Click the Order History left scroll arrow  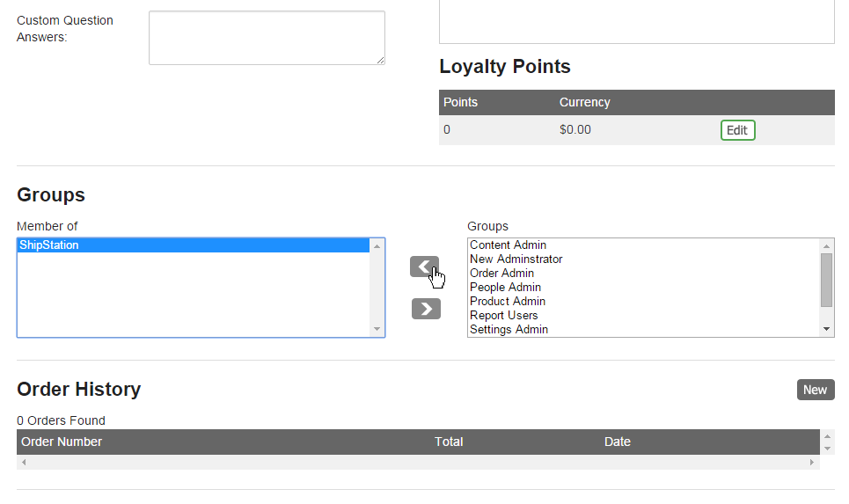(24, 463)
